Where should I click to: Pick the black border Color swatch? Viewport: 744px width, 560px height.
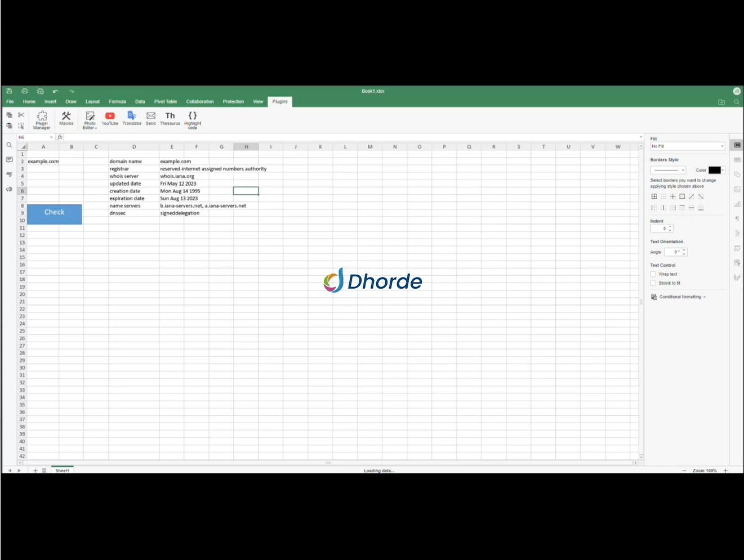(x=715, y=170)
